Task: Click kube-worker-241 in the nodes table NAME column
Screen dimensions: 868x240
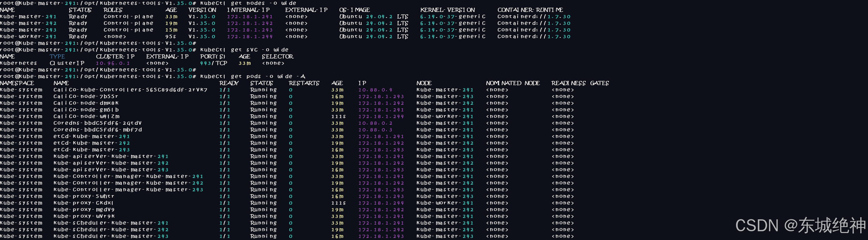Action: [28, 37]
